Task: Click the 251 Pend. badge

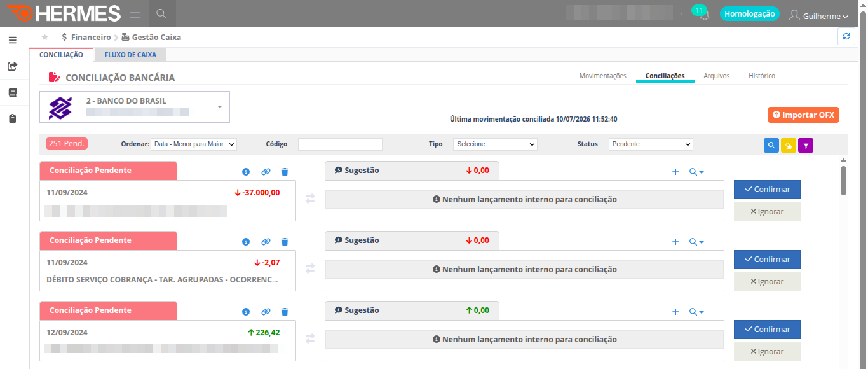Action: (x=66, y=144)
